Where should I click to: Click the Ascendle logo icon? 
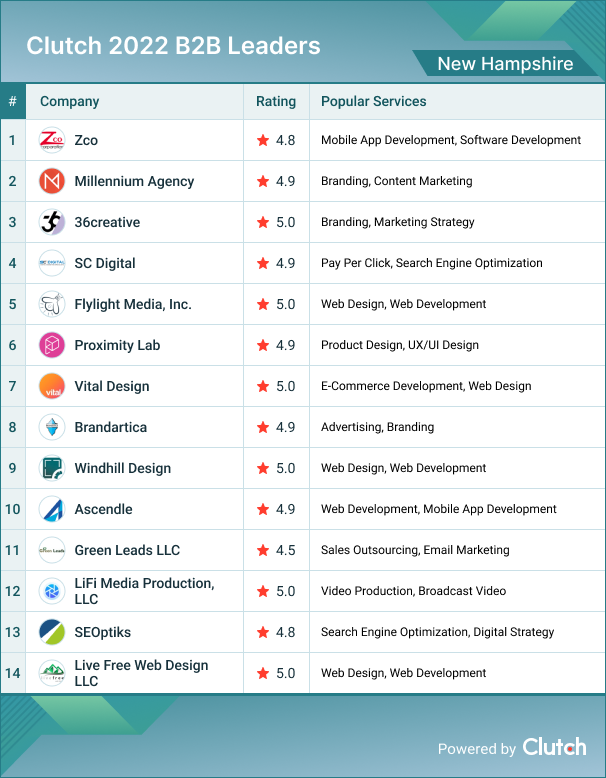click(52, 509)
